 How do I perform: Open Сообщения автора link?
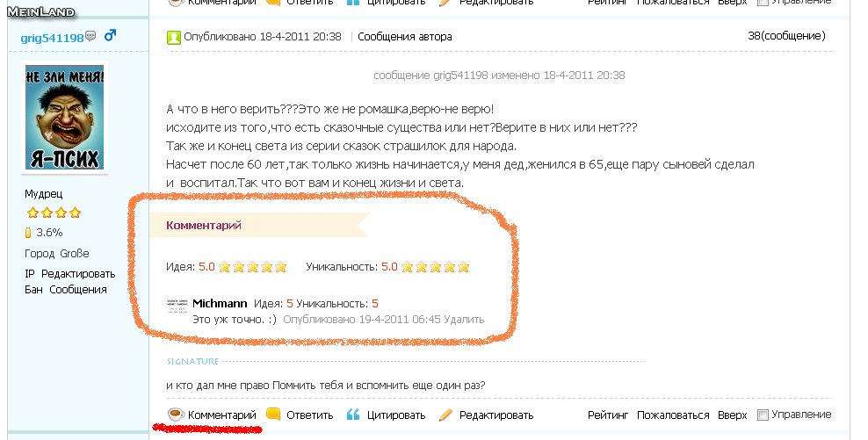405,37
